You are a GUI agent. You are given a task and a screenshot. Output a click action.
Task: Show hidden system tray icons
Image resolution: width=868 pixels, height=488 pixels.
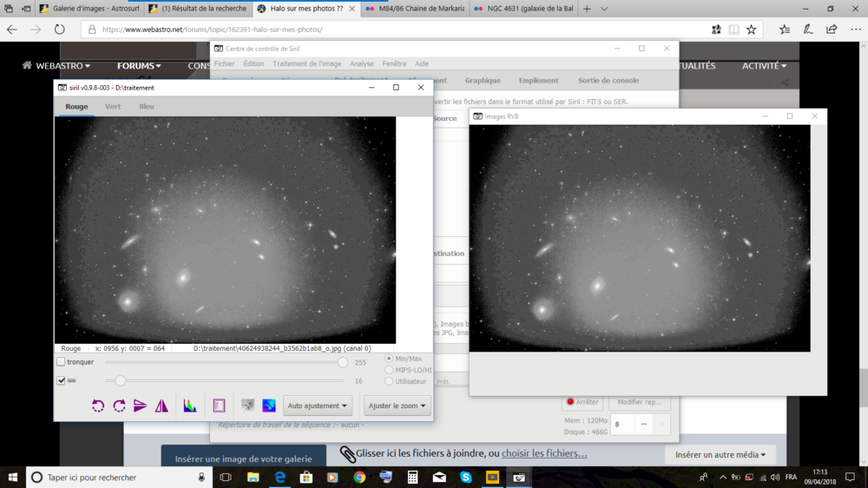pos(723,477)
